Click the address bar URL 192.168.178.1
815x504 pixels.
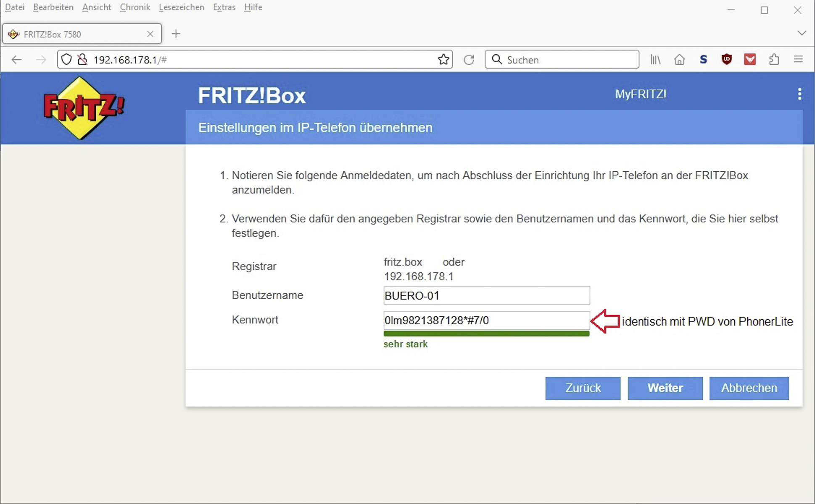(x=130, y=60)
